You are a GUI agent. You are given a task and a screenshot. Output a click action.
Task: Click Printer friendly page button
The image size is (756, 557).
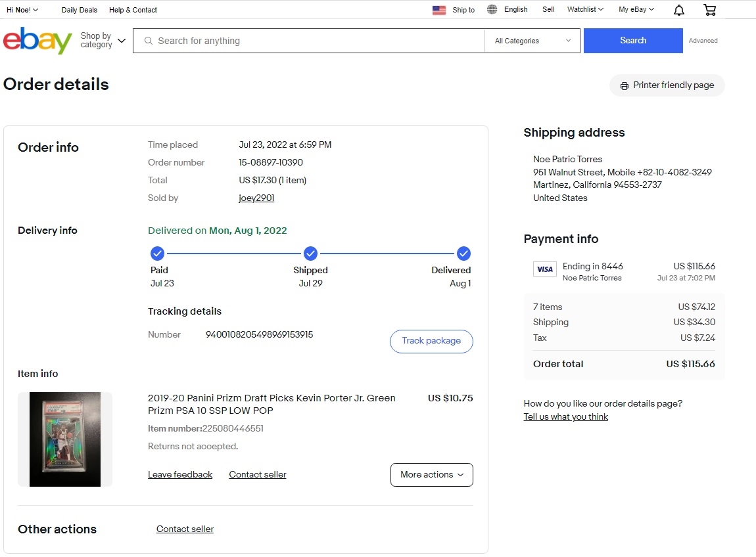tap(667, 85)
